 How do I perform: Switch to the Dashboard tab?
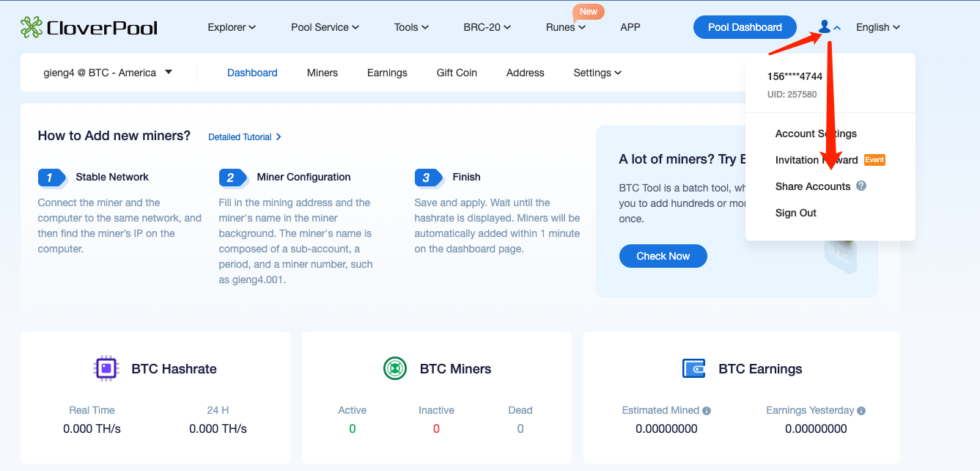click(252, 73)
